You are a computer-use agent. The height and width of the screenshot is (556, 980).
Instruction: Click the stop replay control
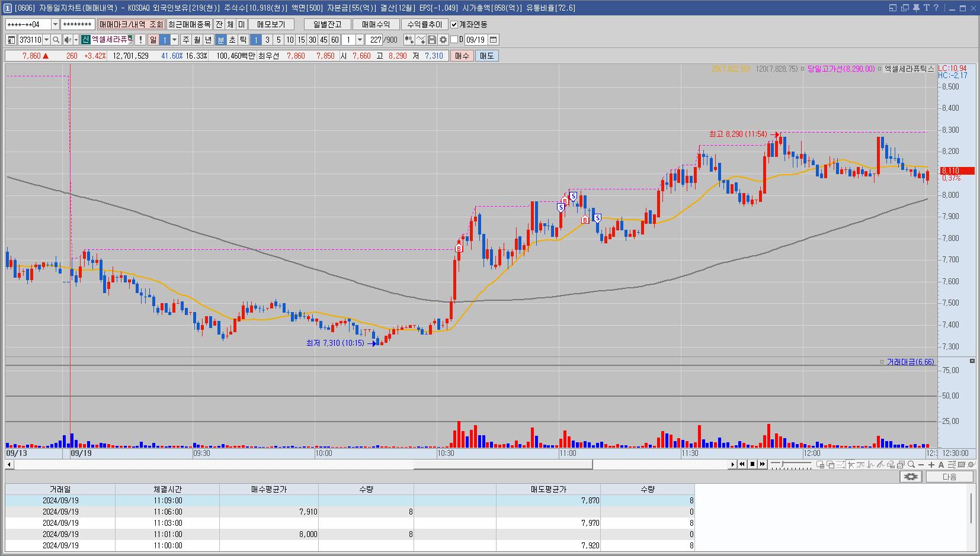click(x=752, y=464)
